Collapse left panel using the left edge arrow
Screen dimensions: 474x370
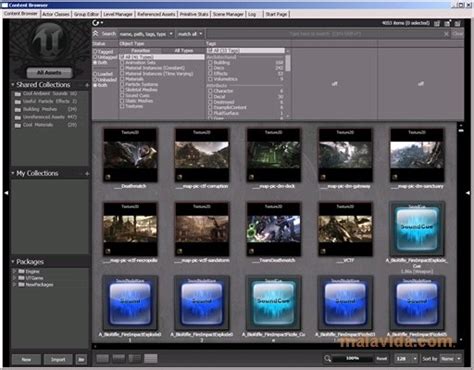pyautogui.click(x=6, y=193)
